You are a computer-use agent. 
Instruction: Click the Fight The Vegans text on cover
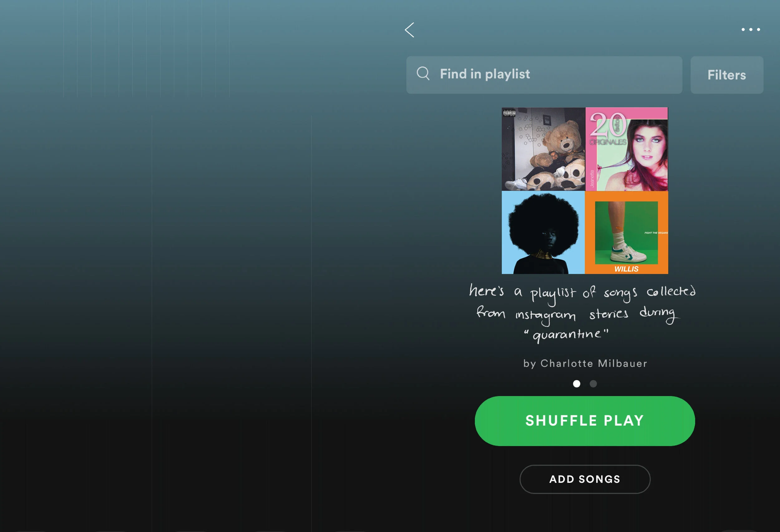point(656,232)
